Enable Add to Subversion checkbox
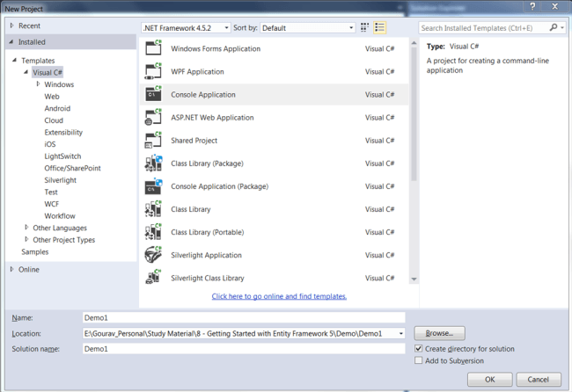Image resolution: width=572 pixels, height=392 pixels. pos(419,360)
